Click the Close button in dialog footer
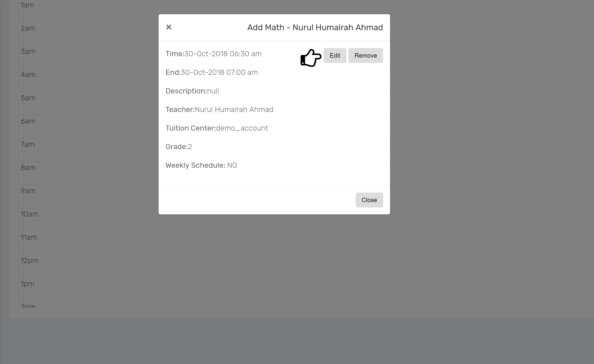Screen dimensions: 594x364 369,200
